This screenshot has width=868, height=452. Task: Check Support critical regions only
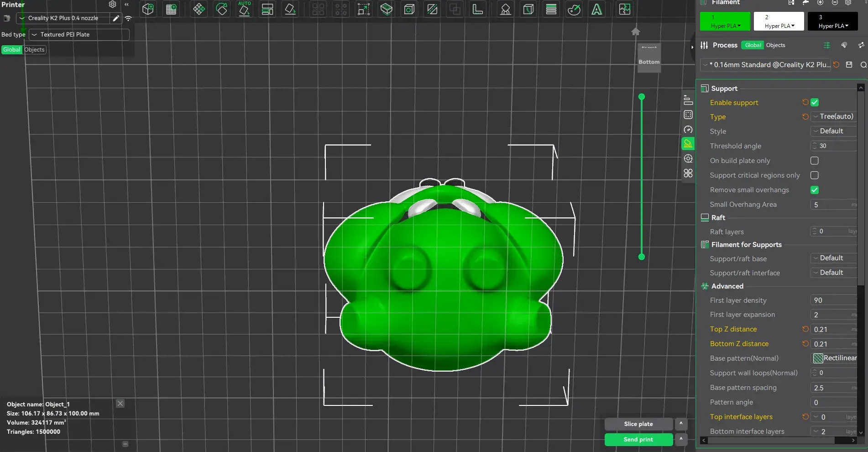[815, 175]
